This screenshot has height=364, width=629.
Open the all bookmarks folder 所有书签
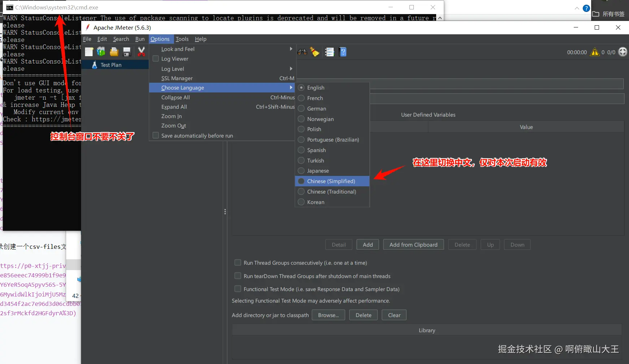pyautogui.click(x=608, y=14)
